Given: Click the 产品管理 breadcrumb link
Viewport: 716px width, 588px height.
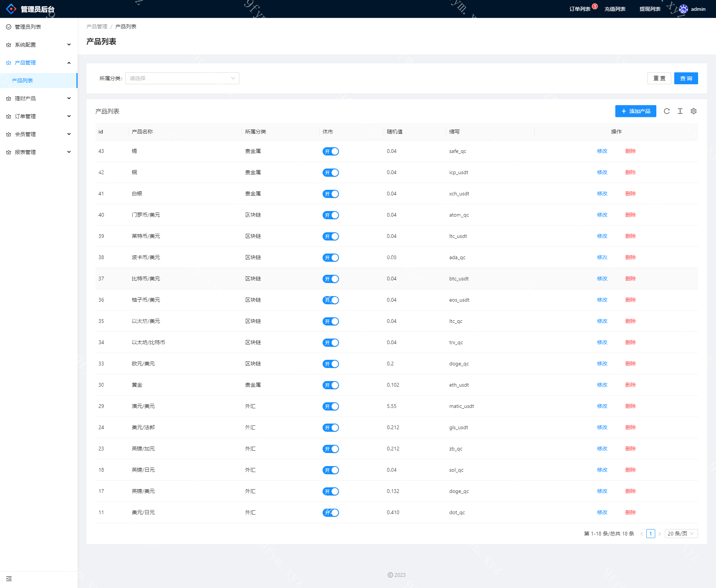Looking at the screenshot, I should pyautogui.click(x=97, y=26).
